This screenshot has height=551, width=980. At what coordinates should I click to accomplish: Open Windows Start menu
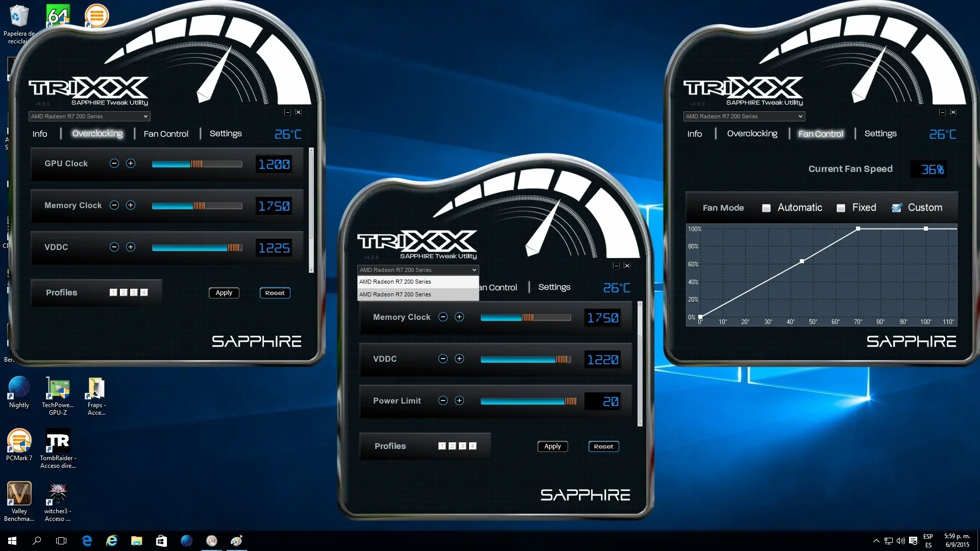tap(12, 541)
